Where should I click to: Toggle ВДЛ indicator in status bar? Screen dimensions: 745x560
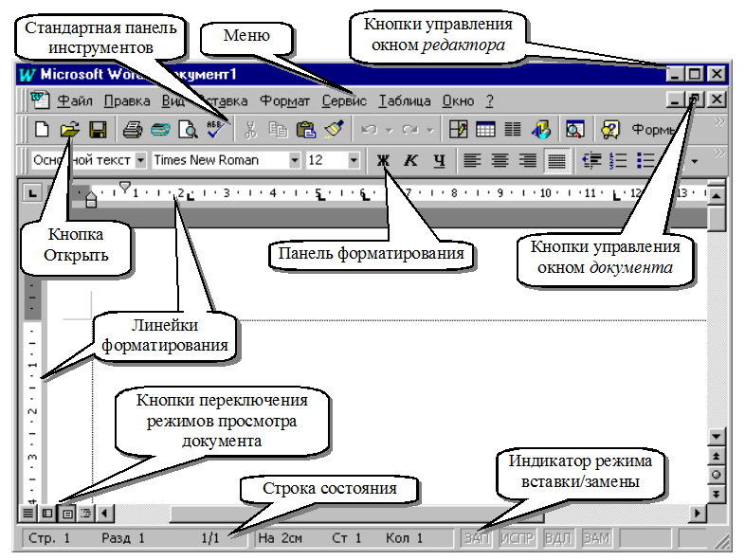tap(557, 538)
